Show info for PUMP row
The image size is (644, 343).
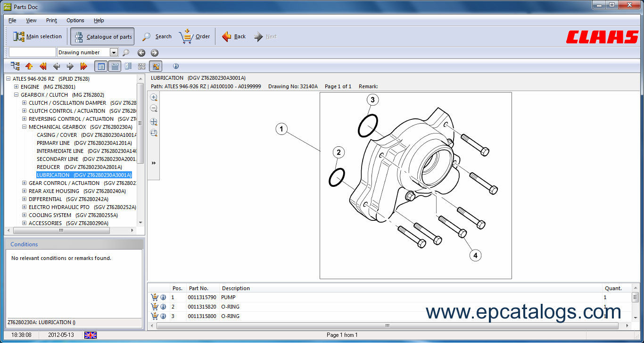click(x=163, y=297)
